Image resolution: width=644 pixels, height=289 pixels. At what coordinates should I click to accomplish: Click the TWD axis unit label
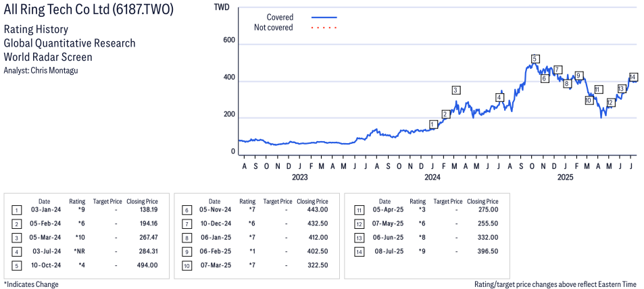click(222, 7)
